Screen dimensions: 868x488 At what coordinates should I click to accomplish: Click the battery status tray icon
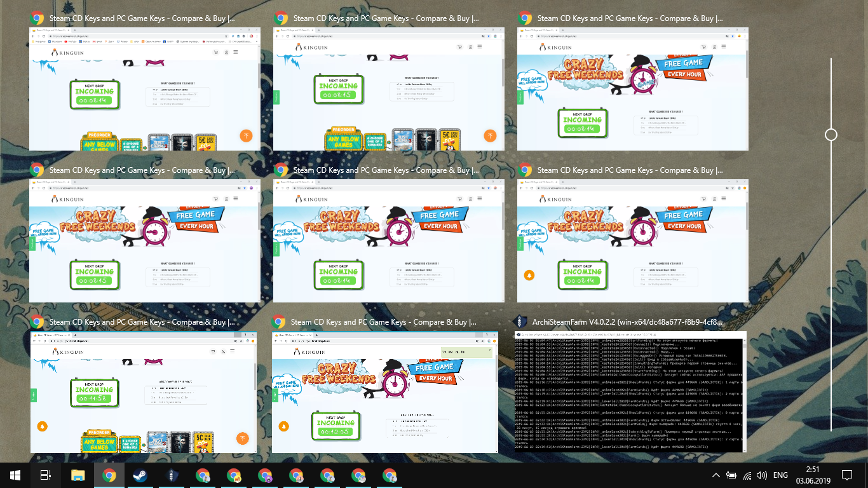[x=731, y=475]
